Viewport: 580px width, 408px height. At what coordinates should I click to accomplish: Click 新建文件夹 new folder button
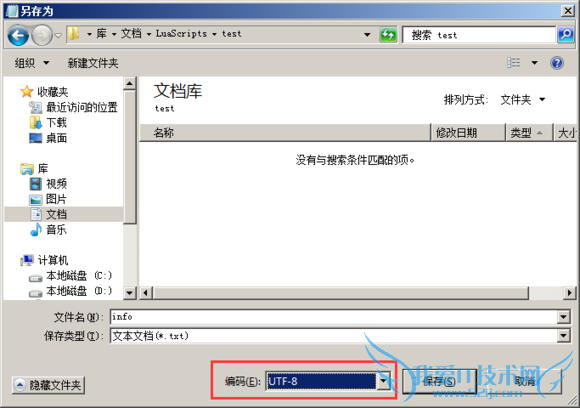pos(93,63)
